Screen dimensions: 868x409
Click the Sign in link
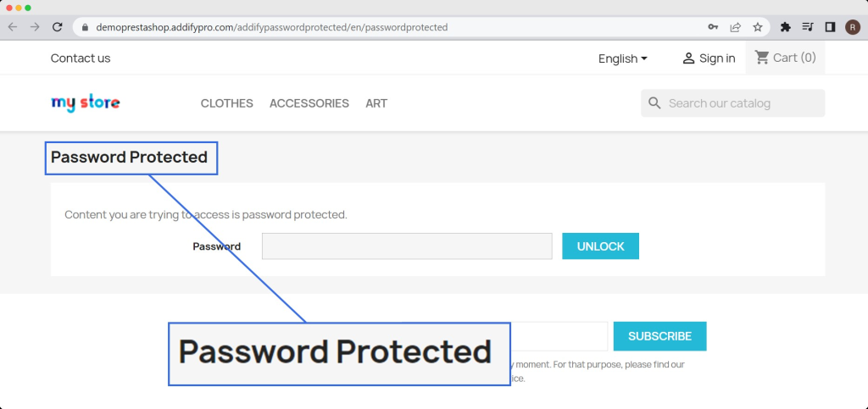click(x=709, y=58)
